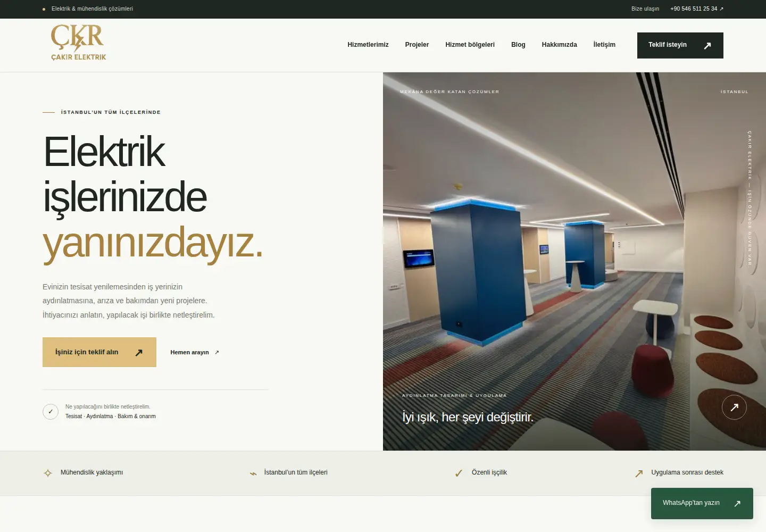Click the checkmark icon beside Özenli işçilik

pyautogui.click(x=459, y=473)
